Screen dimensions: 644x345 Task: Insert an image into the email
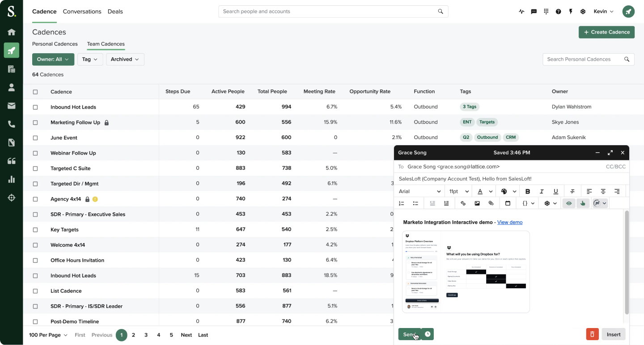tap(477, 203)
